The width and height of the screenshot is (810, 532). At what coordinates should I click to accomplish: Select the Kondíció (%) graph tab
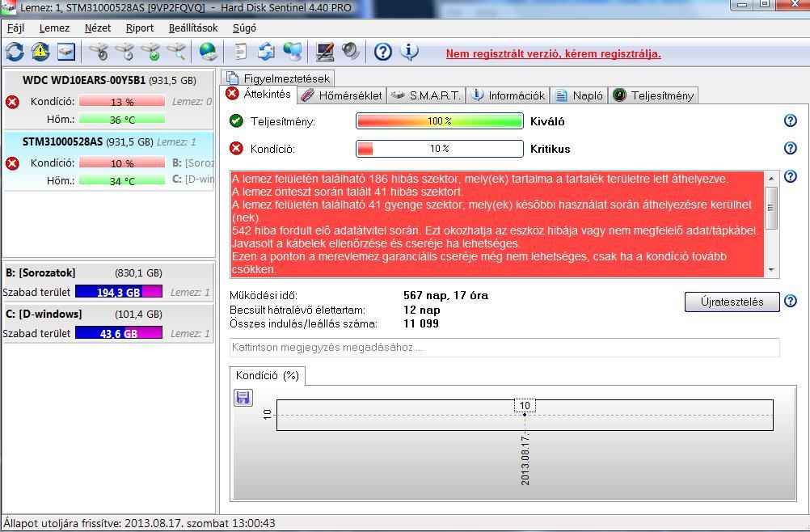click(x=267, y=375)
